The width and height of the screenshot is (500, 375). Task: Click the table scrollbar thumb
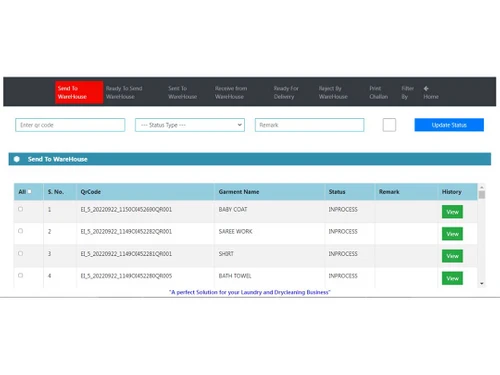point(482,195)
